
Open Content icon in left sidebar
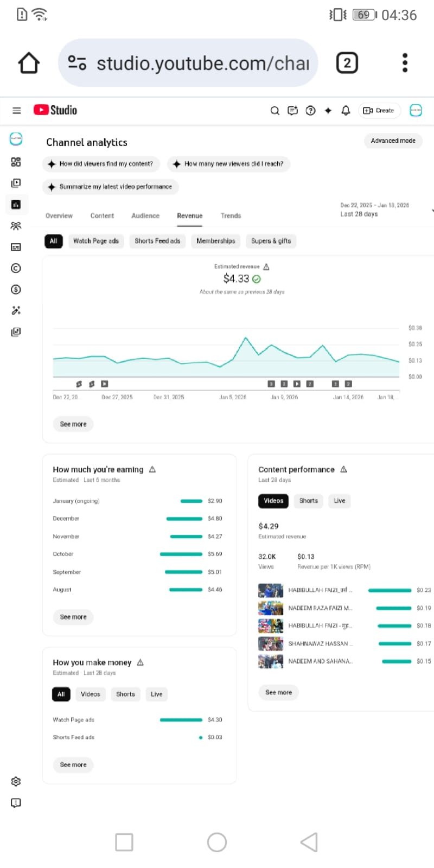[x=16, y=183]
